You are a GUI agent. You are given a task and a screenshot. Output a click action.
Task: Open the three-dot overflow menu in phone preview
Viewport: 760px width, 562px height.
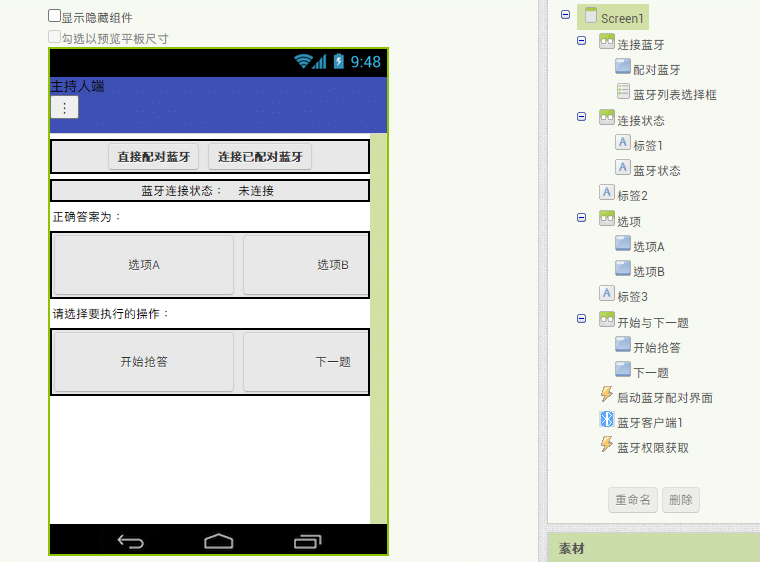click(64, 108)
